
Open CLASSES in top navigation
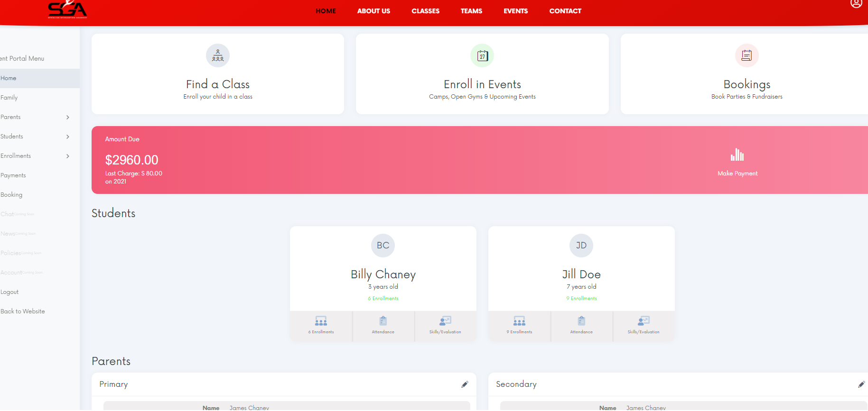point(425,11)
